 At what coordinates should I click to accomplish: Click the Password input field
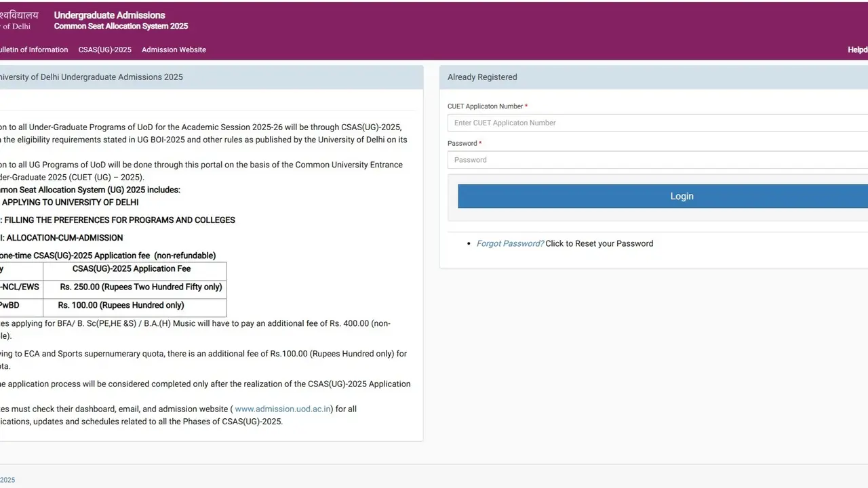click(610, 159)
